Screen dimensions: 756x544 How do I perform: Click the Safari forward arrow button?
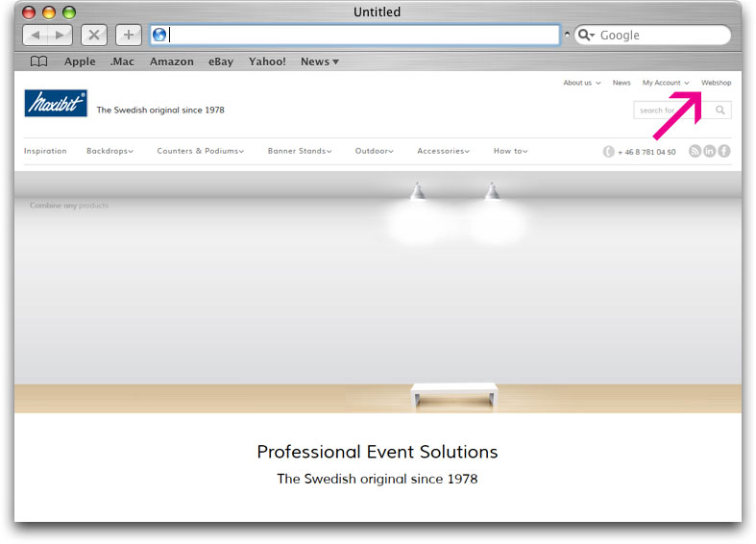60,36
